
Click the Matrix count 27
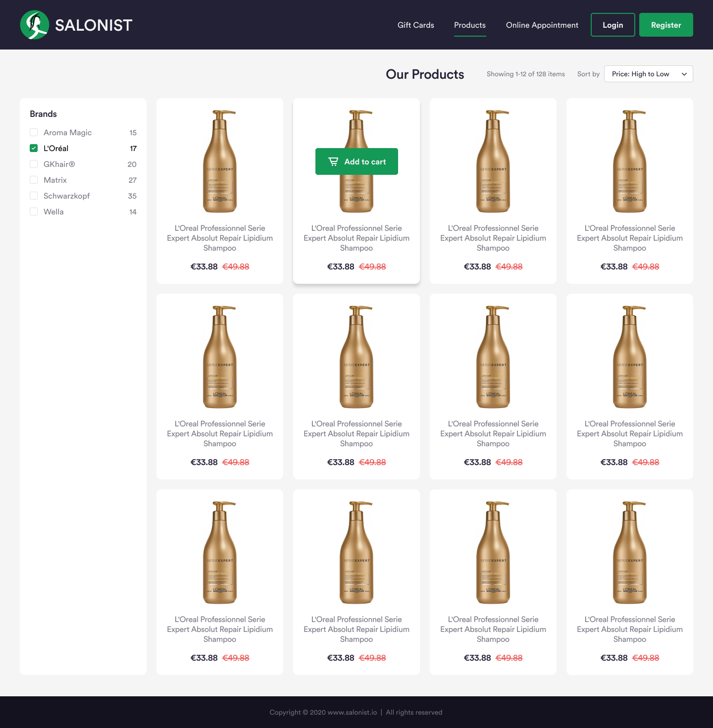tap(133, 180)
